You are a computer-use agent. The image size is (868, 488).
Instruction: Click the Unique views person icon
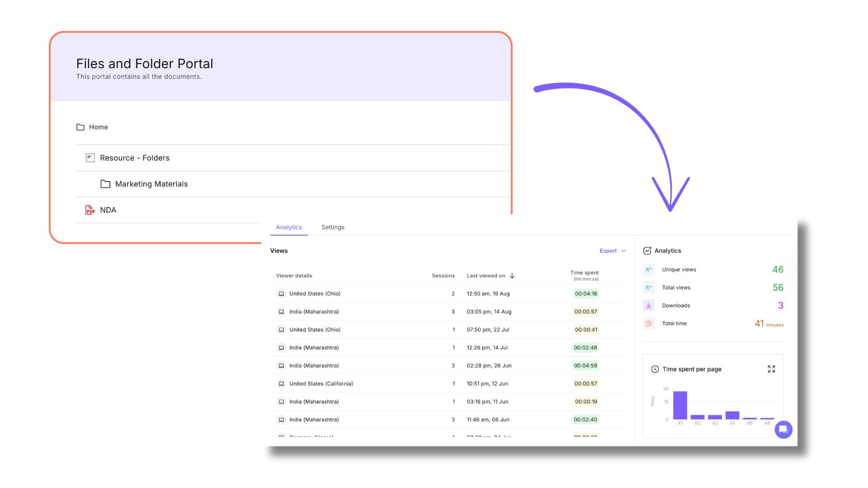649,269
